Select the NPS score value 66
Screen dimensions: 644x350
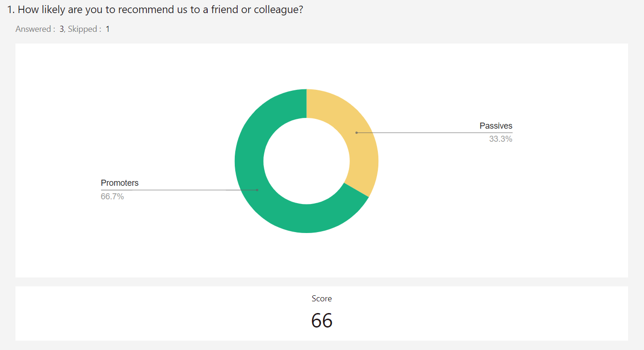coord(322,321)
